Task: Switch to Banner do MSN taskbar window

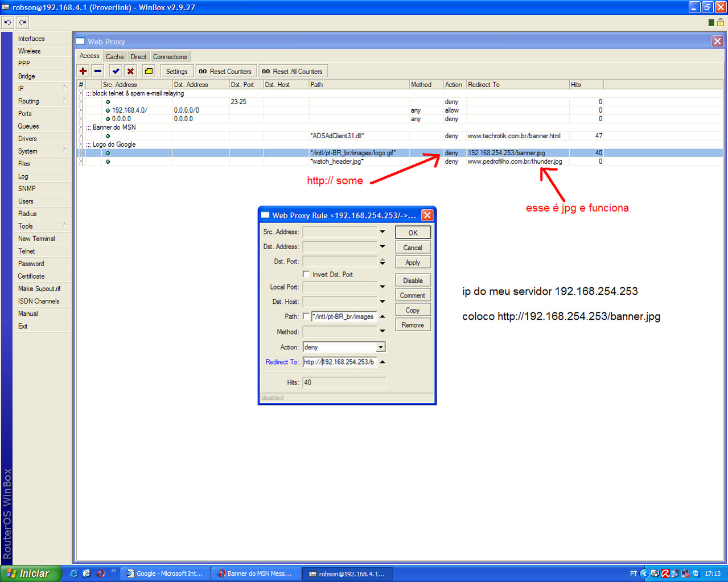Action: pos(256,573)
